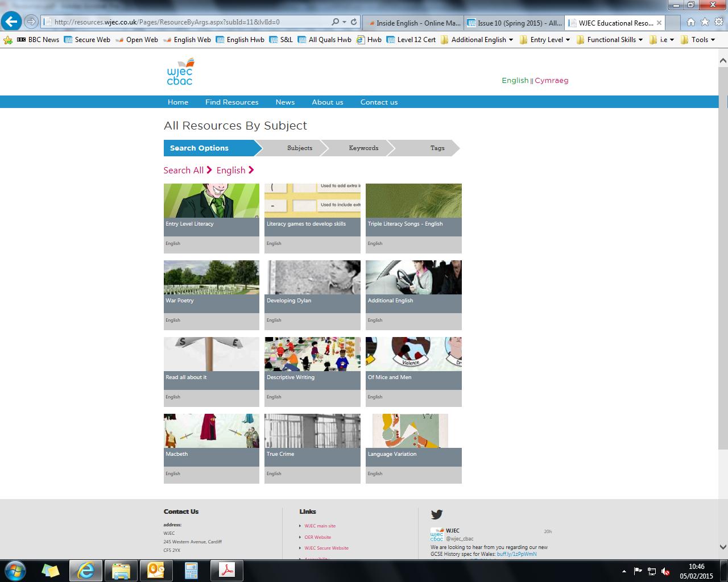Open the Windows Start button
The image size is (728, 582).
(x=15, y=570)
